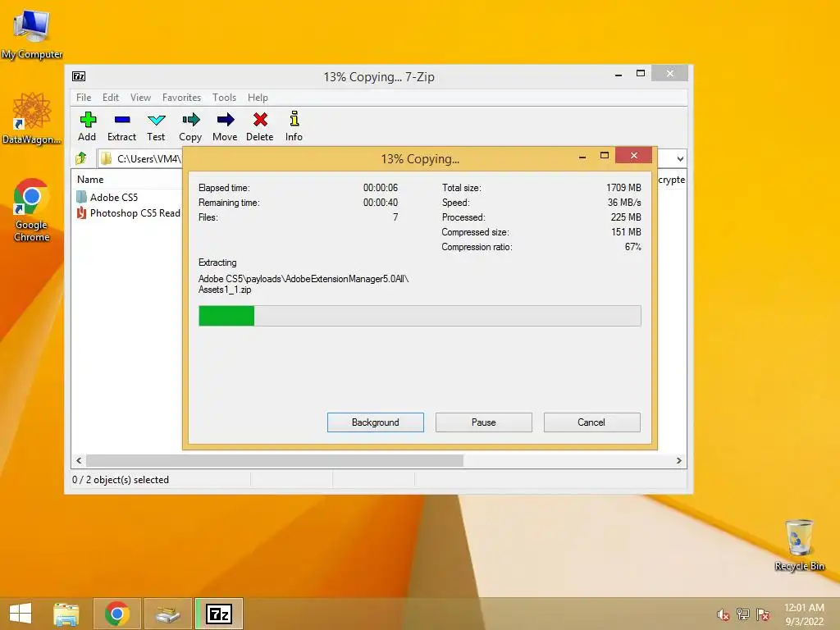Open the Edit menu
The image size is (840, 630).
tap(111, 98)
